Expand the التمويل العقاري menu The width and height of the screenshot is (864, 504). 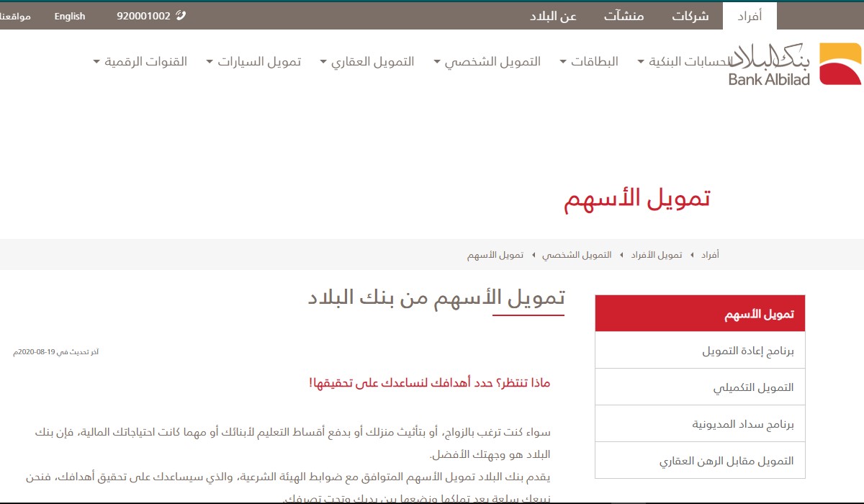[x=366, y=61]
